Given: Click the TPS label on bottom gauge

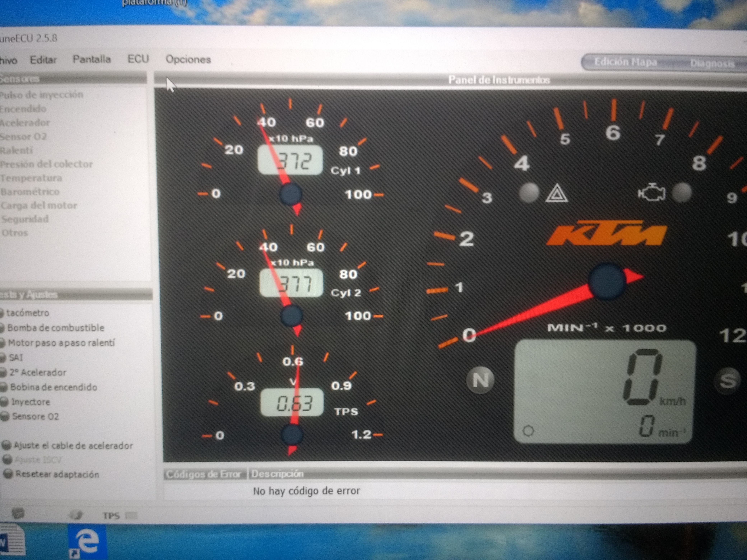Looking at the screenshot, I should 346,412.
